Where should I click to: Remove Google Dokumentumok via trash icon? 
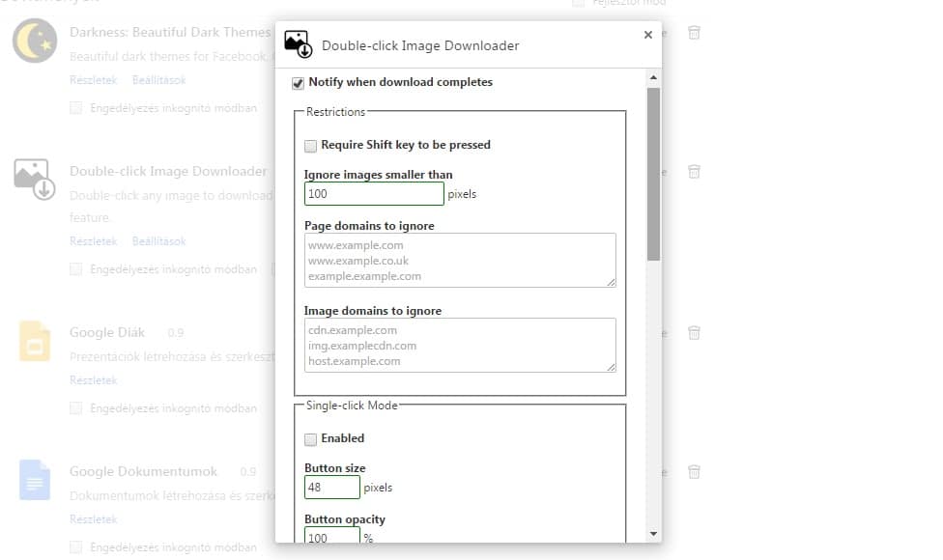click(694, 472)
